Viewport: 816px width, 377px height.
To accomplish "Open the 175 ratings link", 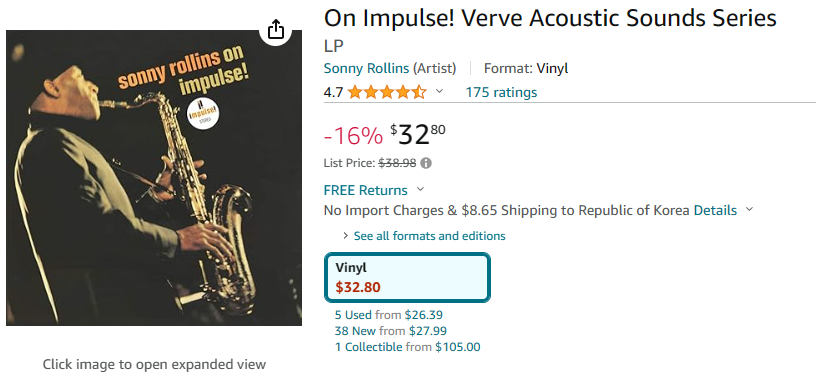I will click(x=501, y=93).
